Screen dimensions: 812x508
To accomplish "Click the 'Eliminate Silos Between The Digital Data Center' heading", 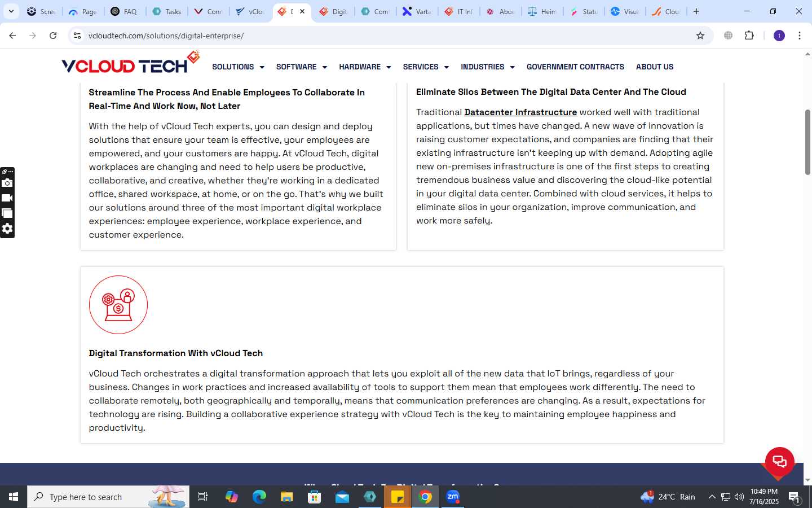I will pos(551,92).
